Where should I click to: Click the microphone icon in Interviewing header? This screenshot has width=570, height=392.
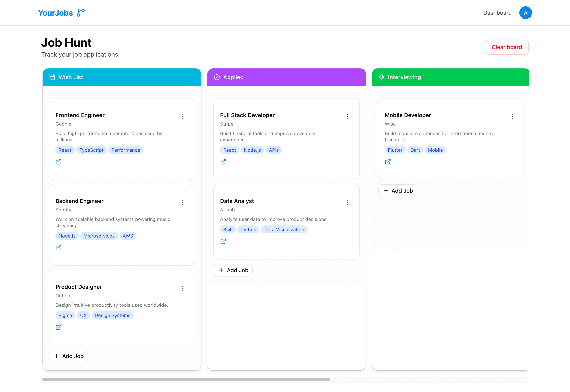pyautogui.click(x=381, y=77)
